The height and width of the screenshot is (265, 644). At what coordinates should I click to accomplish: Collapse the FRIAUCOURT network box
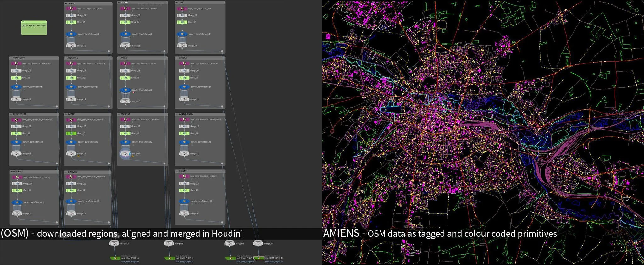(11, 58)
